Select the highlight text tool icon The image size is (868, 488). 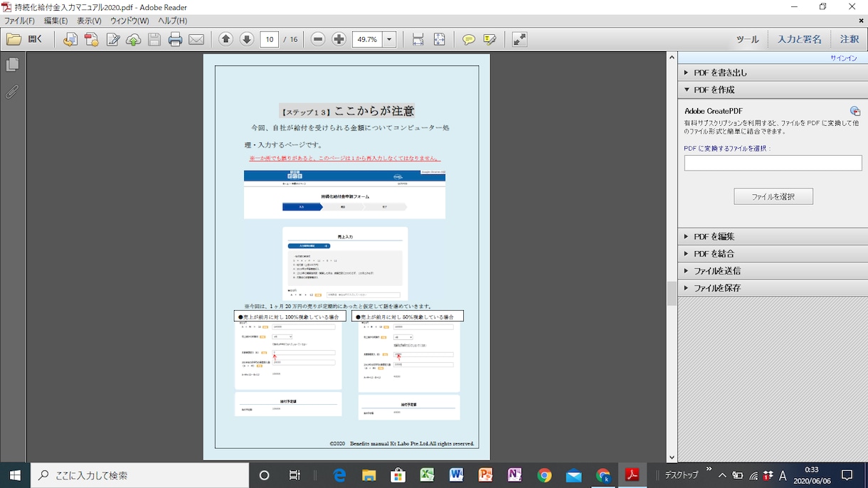[489, 40]
